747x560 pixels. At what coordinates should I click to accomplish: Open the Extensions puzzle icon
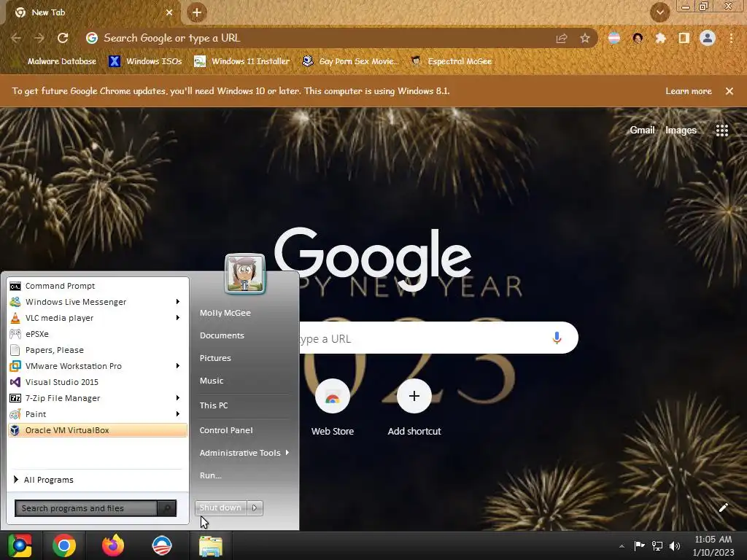click(x=660, y=38)
